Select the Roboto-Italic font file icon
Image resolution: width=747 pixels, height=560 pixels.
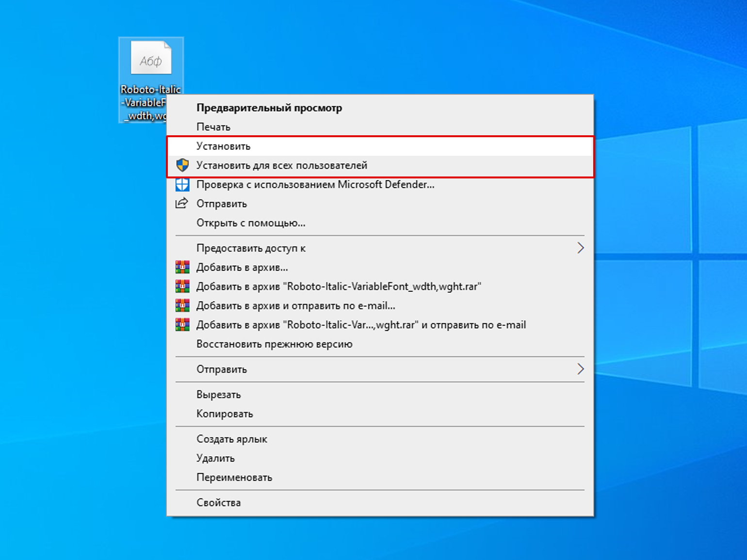[151, 58]
